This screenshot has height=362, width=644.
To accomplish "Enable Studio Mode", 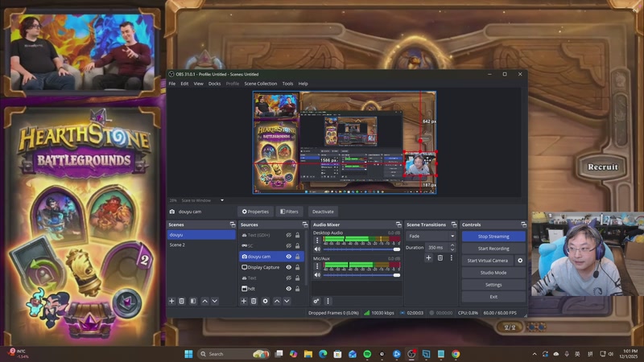I will 493,273.
